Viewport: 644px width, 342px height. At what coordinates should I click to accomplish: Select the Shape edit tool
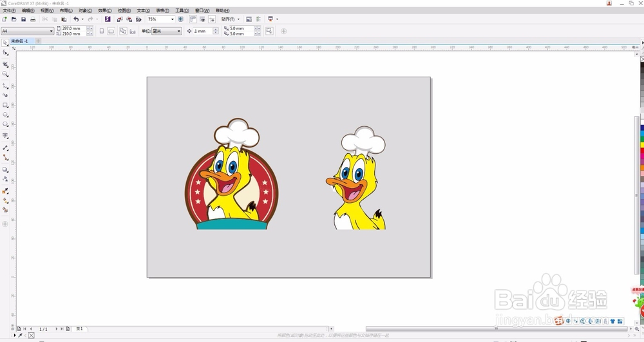point(5,53)
